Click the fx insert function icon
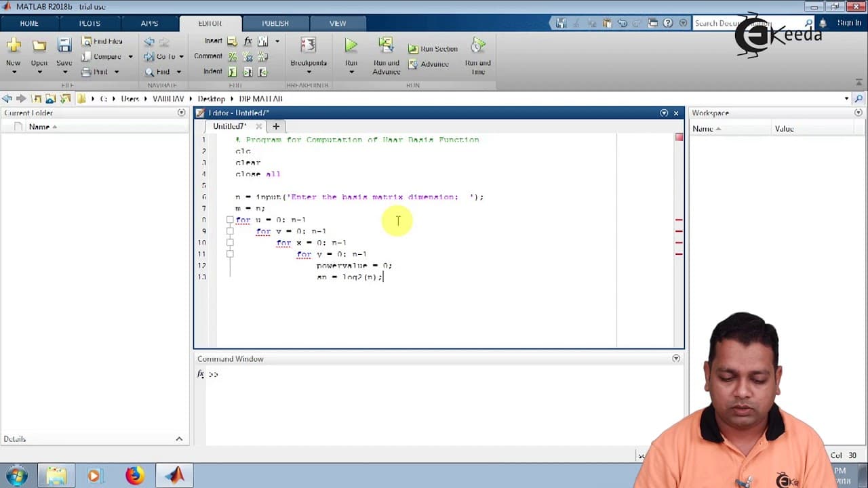 tap(248, 41)
